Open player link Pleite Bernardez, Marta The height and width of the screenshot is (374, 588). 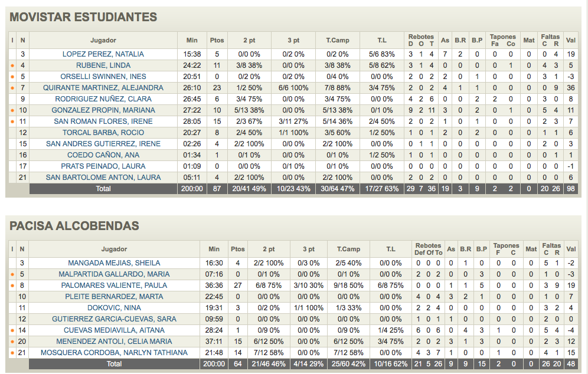pyautogui.click(x=114, y=297)
